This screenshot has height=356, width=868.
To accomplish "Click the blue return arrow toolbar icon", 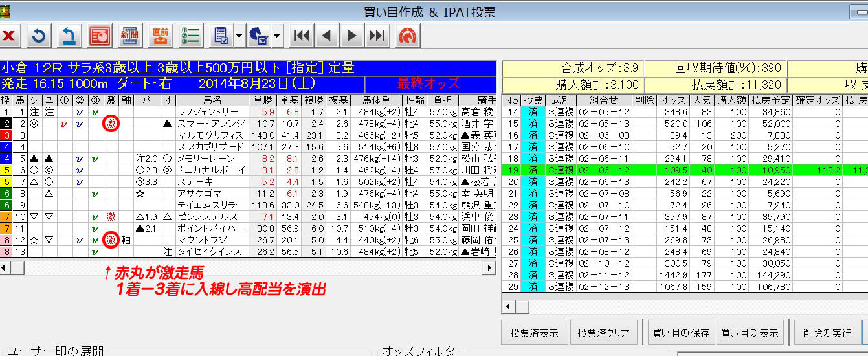I will pos(69,36).
